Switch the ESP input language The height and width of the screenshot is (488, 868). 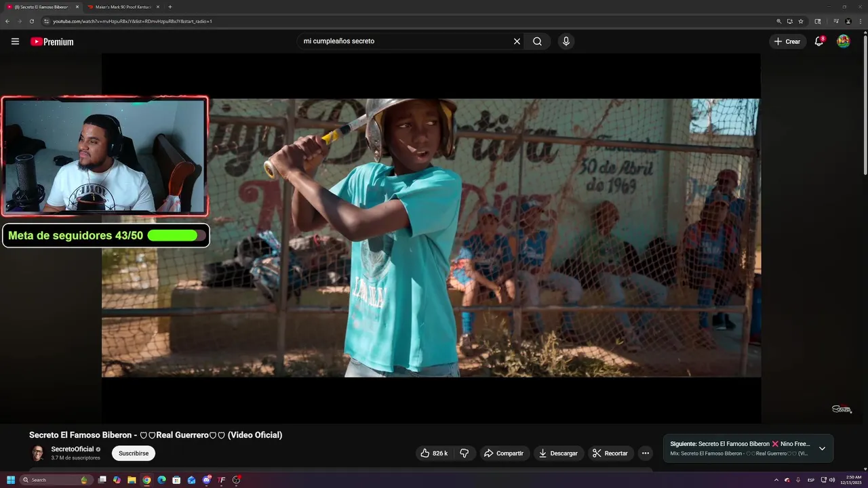(811, 480)
